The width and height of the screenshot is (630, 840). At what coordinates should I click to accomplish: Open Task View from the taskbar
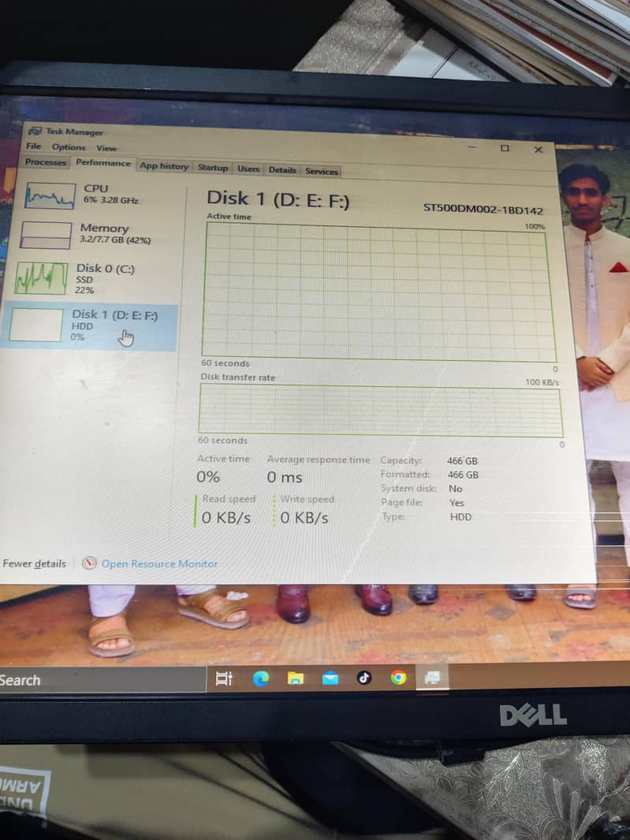point(224,678)
